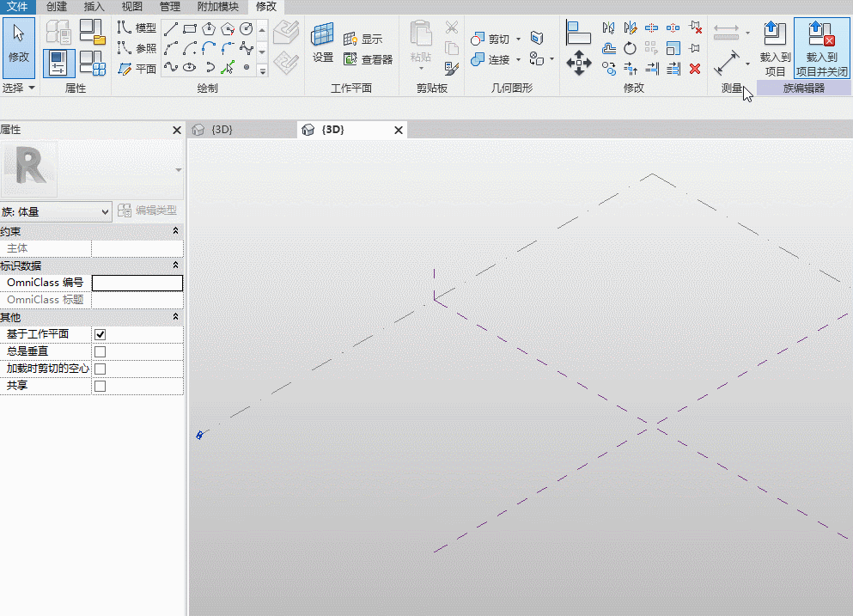Select the Spline draw tool
Viewport: 853px width, 616px height.
click(x=171, y=68)
